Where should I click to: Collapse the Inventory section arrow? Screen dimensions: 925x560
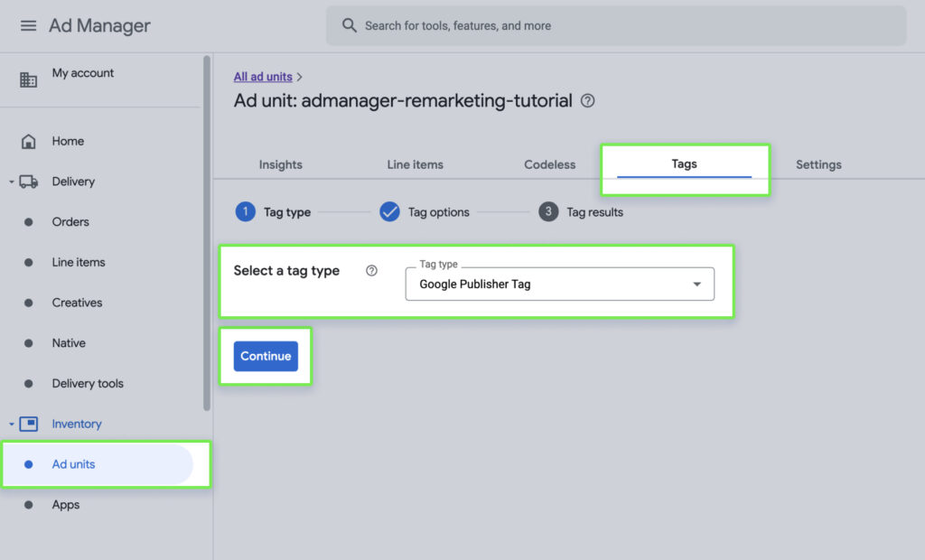tap(12, 424)
